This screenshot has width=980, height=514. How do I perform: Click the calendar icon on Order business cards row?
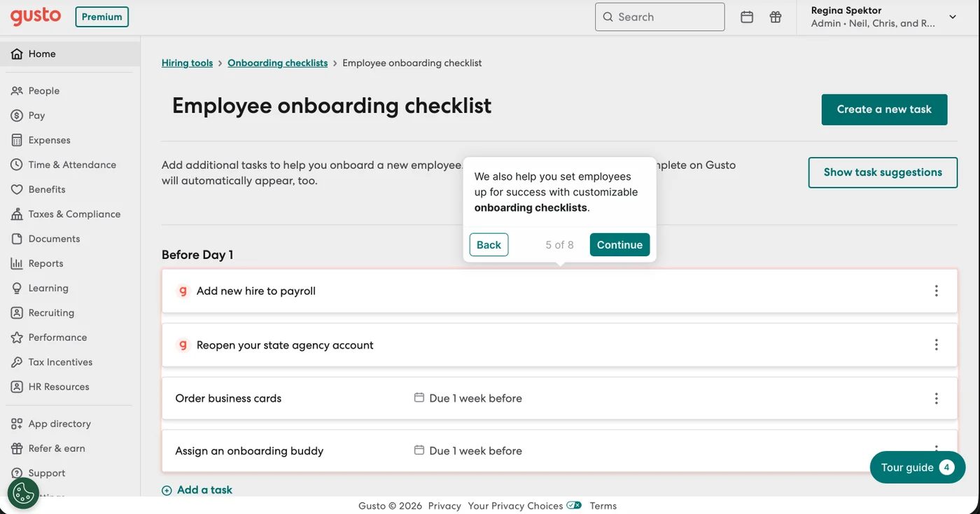click(419, 398)
